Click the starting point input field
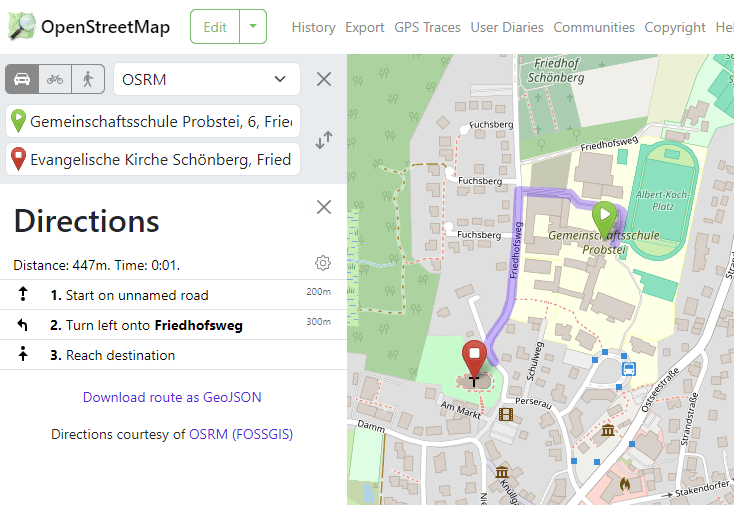Screen dimensions: 734x505 pyautogui.click(x=160, y=122)
